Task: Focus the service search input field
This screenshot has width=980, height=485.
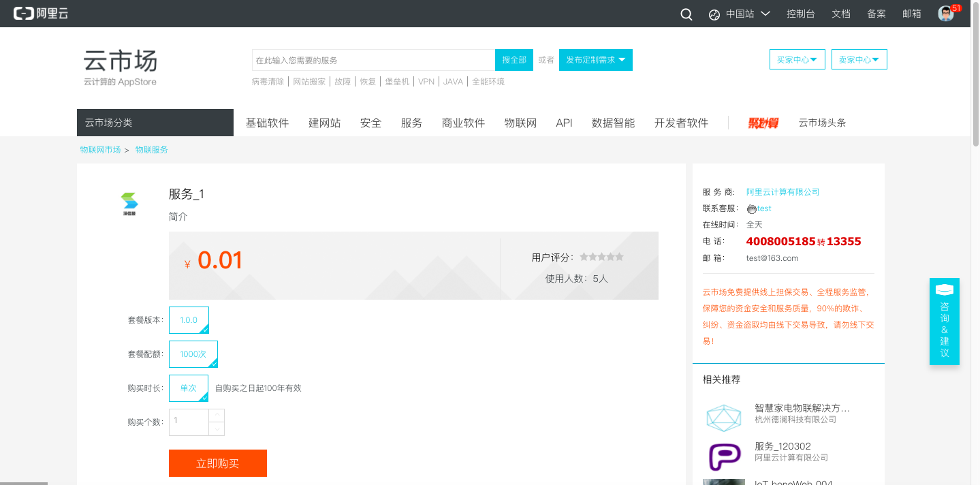Action: [373, 60]
